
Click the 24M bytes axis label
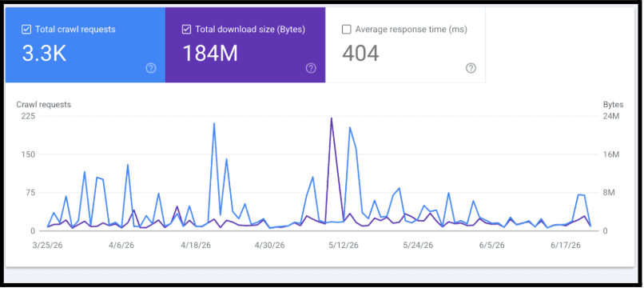point(610,117)
